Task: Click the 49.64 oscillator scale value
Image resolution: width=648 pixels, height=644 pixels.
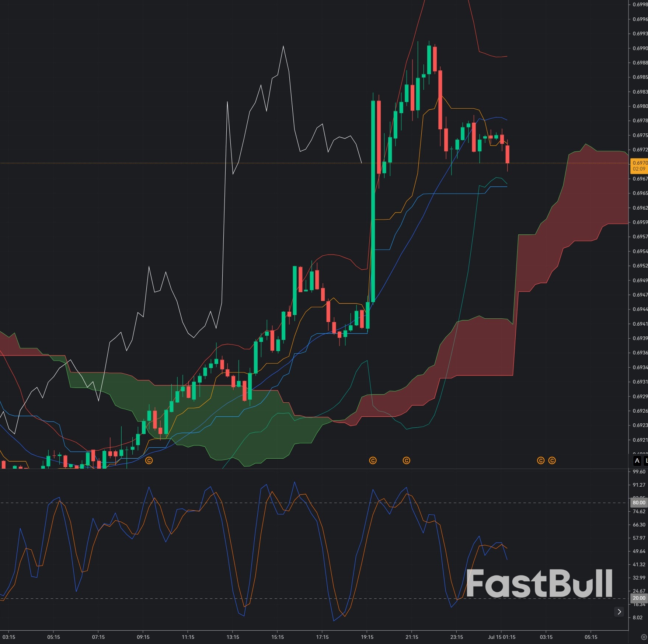Action: pos(639,551)
